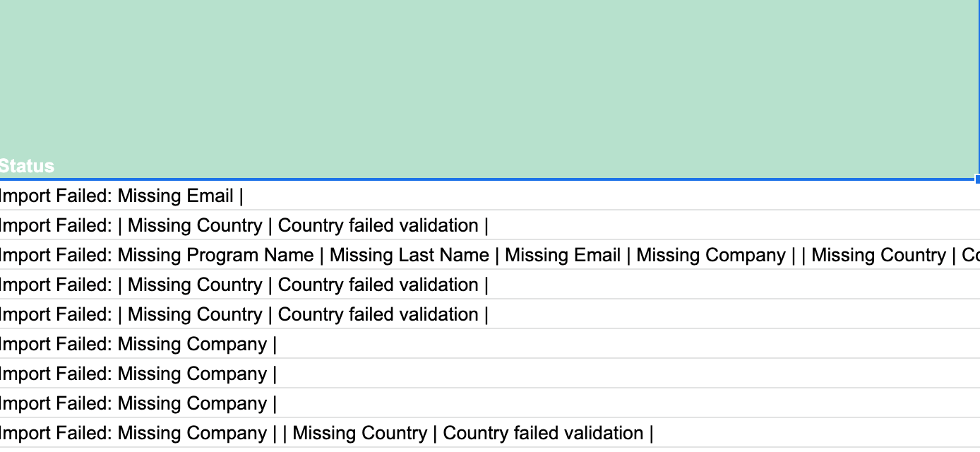This screenshot has height=452, width=980.
Task: Select the row combining Missing Company and Missing Country
Action: [x=325, y=433]
